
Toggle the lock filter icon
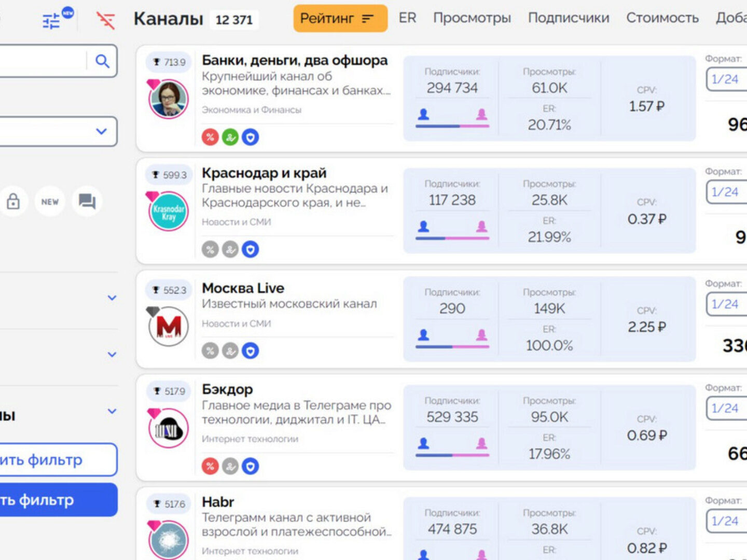(13, 201)
